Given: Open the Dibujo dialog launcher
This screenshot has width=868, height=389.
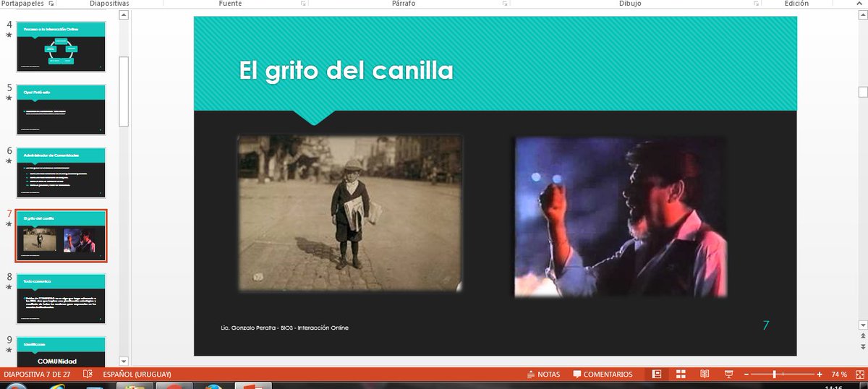Looking at the screenshot, I should tap(755, 4).
